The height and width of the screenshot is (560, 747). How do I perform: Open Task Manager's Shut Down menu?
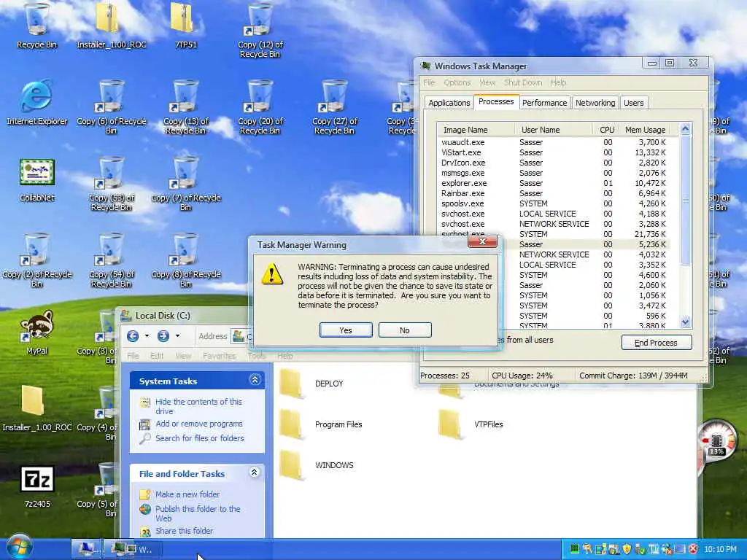tap(522, 83)
